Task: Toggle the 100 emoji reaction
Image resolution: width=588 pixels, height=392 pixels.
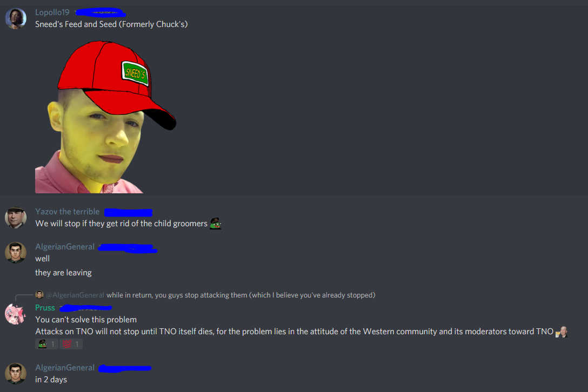Action: pyautogui.click(x=71, y=344)
